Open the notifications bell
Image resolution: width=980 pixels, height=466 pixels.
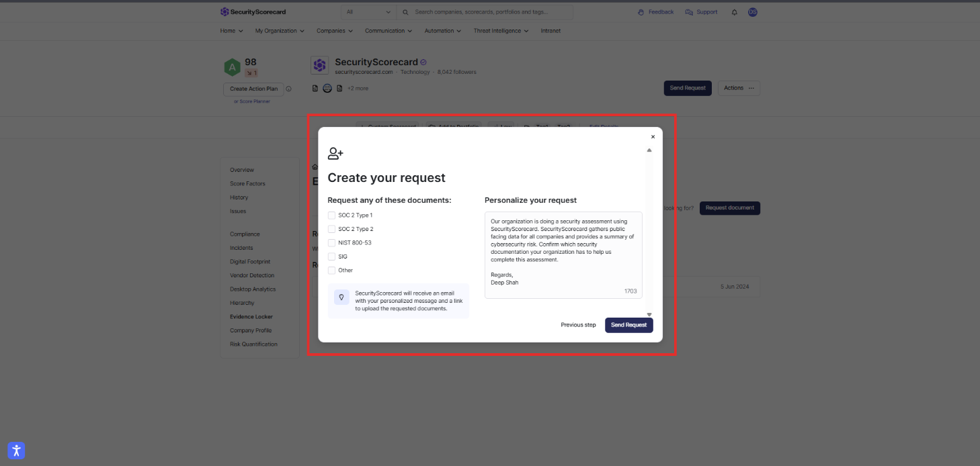click(x=734, y=12)
